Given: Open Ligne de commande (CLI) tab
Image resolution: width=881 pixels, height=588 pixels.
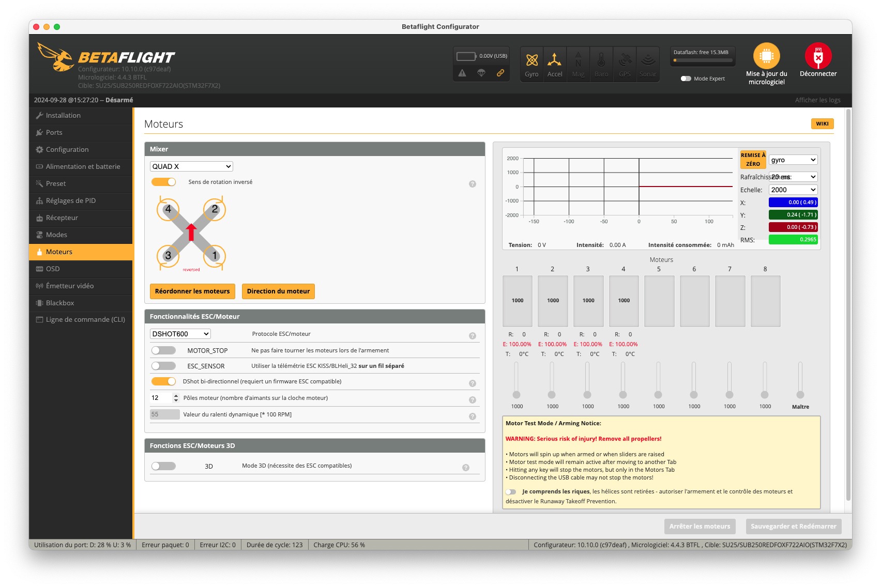Looking at the screenshot, I should click(81, 320).
